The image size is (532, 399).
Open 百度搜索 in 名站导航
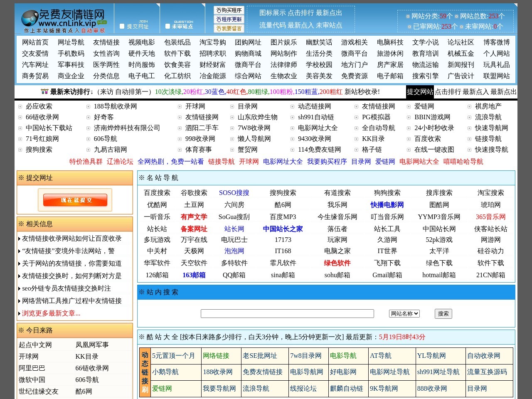pos(157,193)
